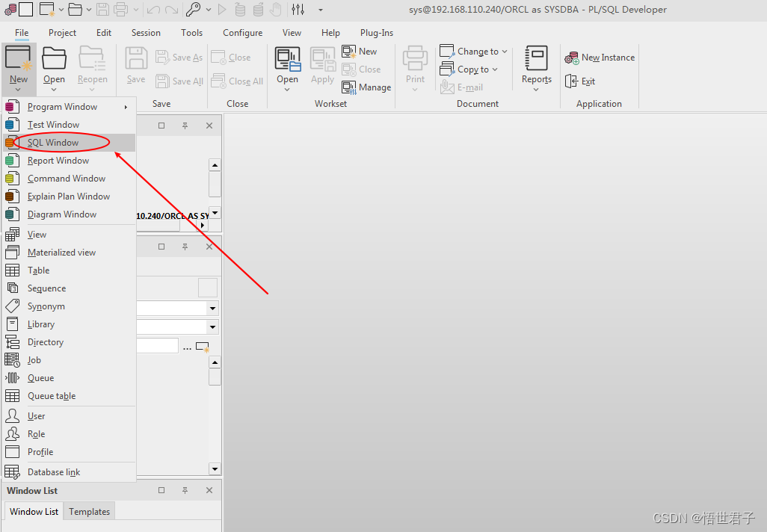
Task: Launch New Instance
Action: point(600,58)
